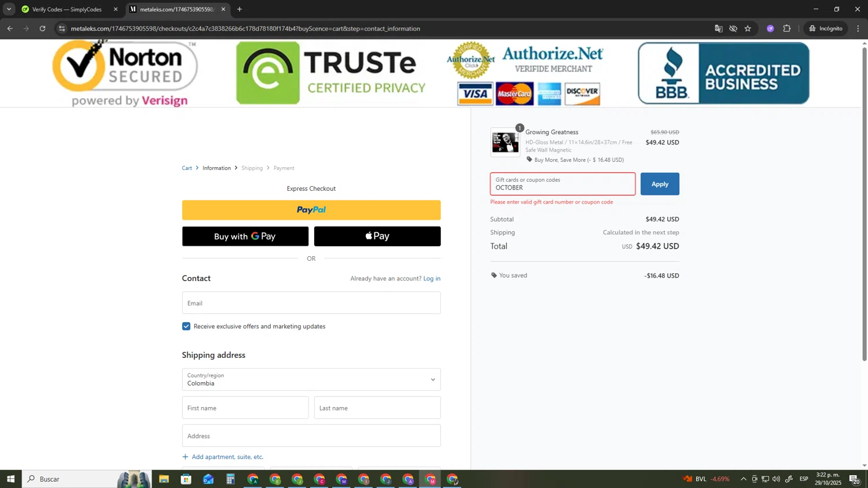Click the American Express logo

click(x=549, y=94)
